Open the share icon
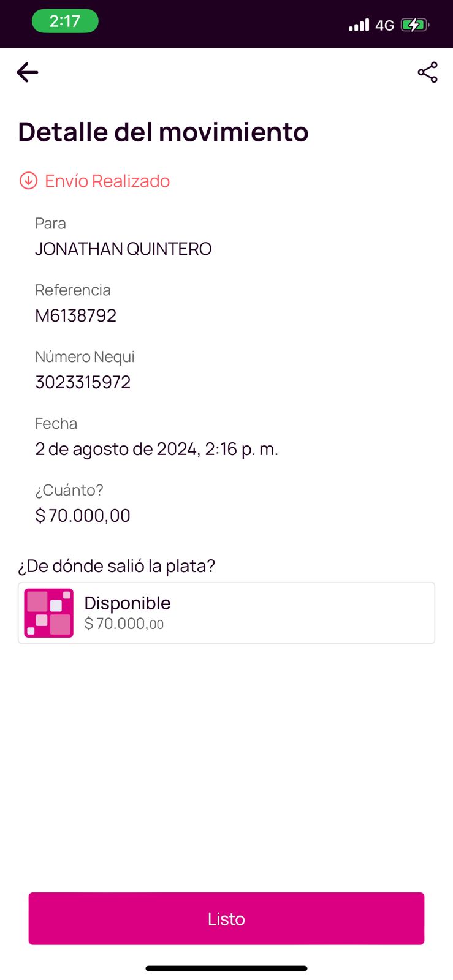 (x=427, y=72)
